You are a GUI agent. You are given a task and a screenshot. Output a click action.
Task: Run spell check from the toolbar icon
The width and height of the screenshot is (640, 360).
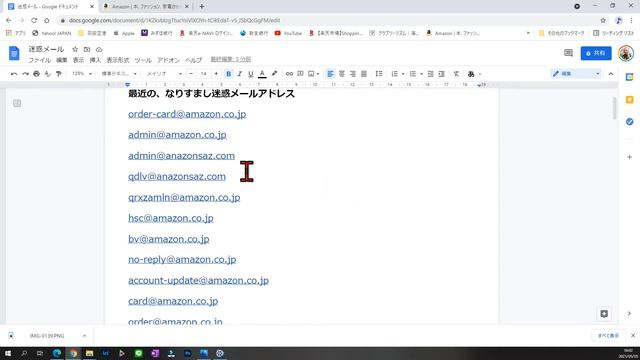(x=47, y=74)
